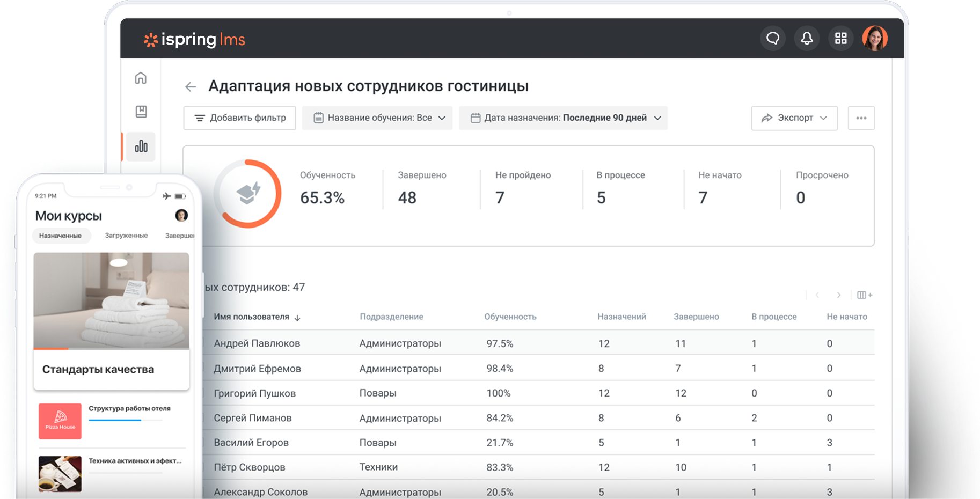Open the three-dots more options button

pyautogui.click(x=861, y=118)
